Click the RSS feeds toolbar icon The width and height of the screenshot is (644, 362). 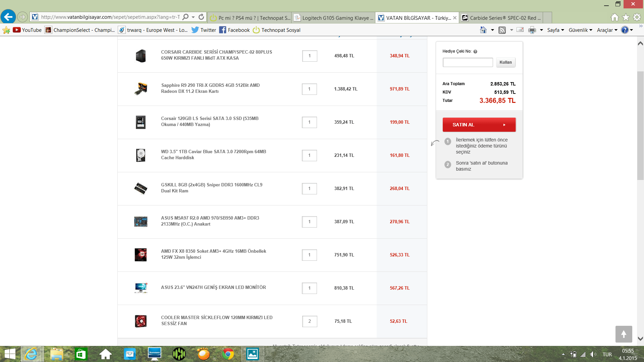point(502,30)
